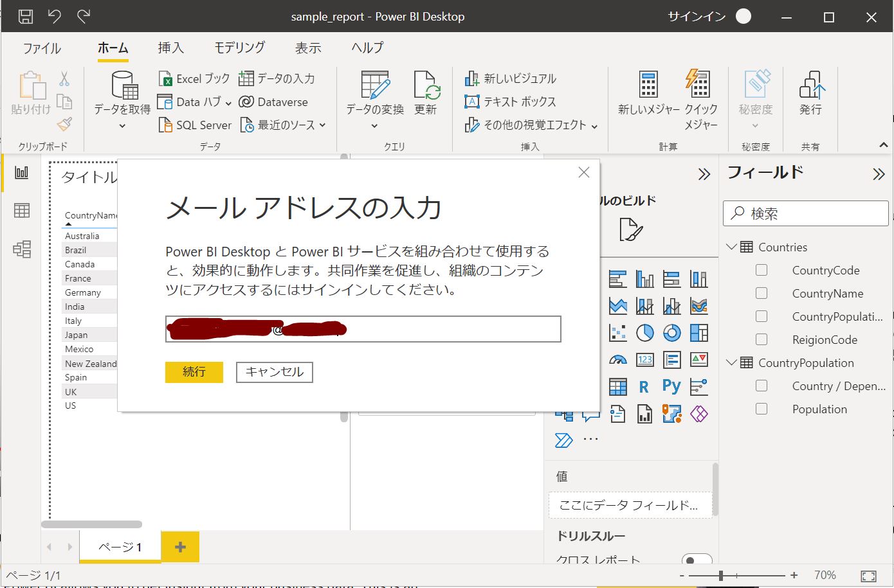Check the CountryCode field
The width and height of the screenshot is (894, 588).
762,270
